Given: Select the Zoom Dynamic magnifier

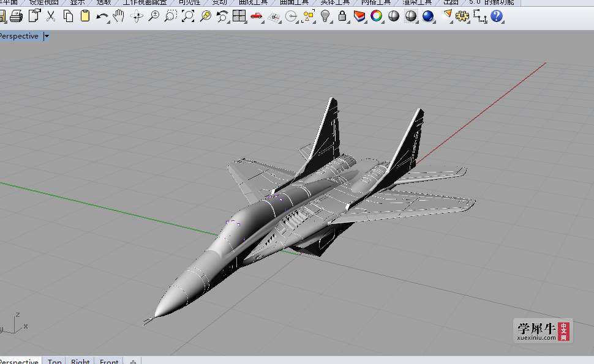Looking at the screenshot, I should coord(154,17).
